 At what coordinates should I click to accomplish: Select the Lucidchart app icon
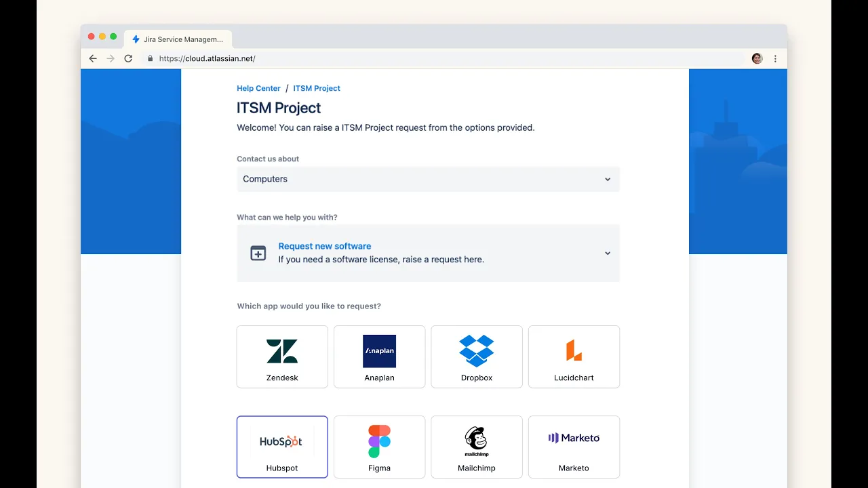574,351
